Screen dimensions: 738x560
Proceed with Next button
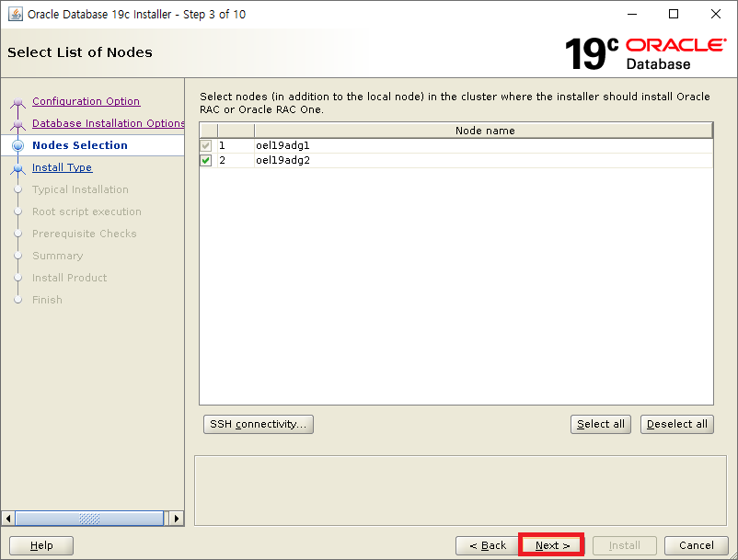[x=551, y=545]
